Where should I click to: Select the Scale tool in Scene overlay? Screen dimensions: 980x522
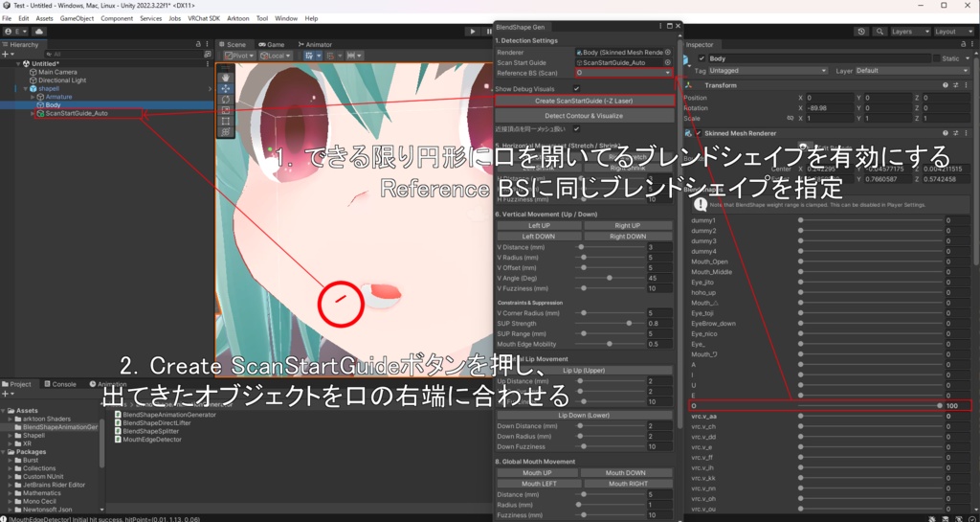pyautogui.click(x=226, y=110)
